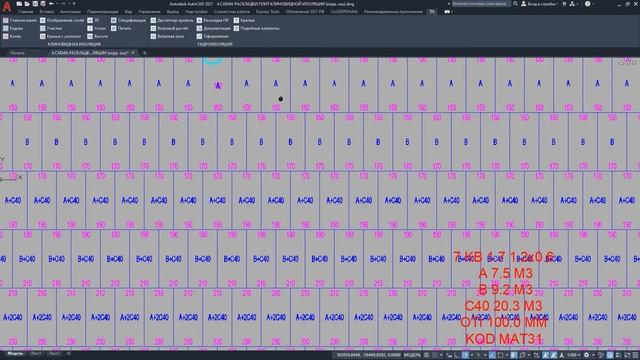Open the Управление ribbon tab
640x360 pixels.
(149, 12)
